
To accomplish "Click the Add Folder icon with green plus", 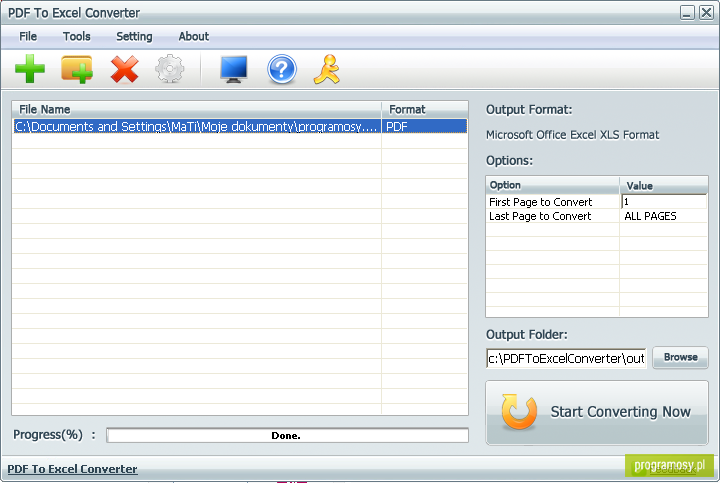I will point(77,69).
